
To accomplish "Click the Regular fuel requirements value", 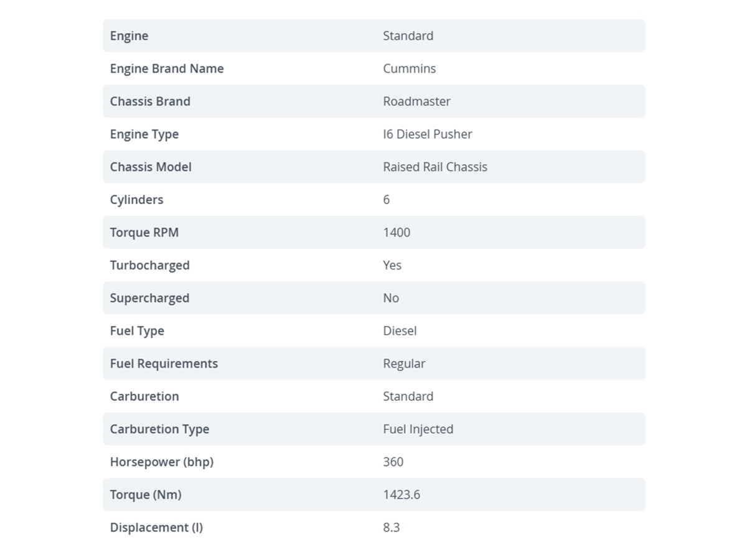I will pyautogui.click(x=404, y=363).
